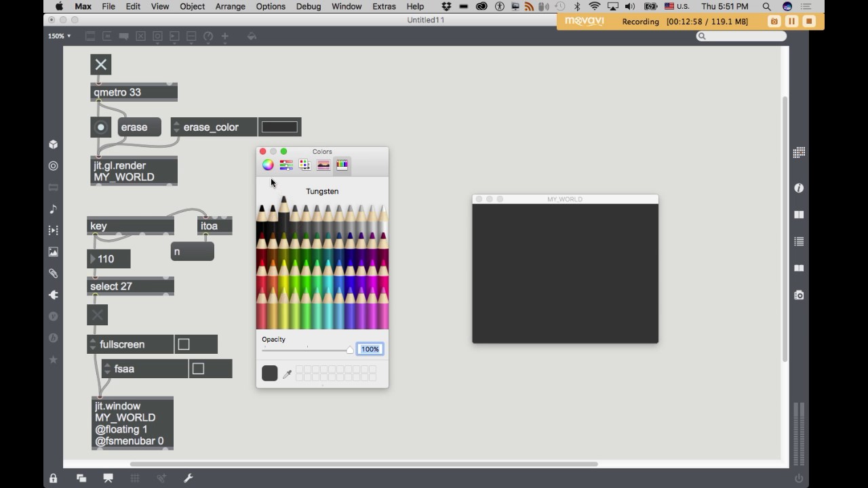This screenshot has height=488, width=868.
Task: Check the fsaa attribute checkbox
Action: 198,369
